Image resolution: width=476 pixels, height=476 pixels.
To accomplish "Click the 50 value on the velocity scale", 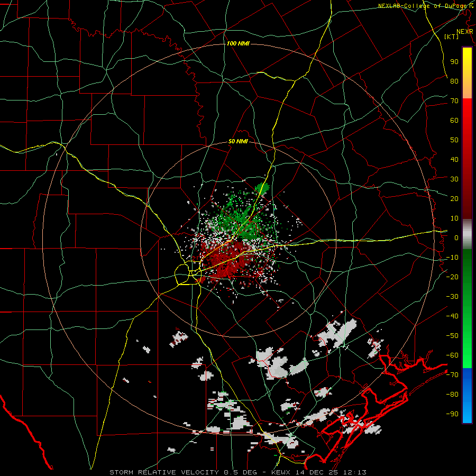I will 454,140.
